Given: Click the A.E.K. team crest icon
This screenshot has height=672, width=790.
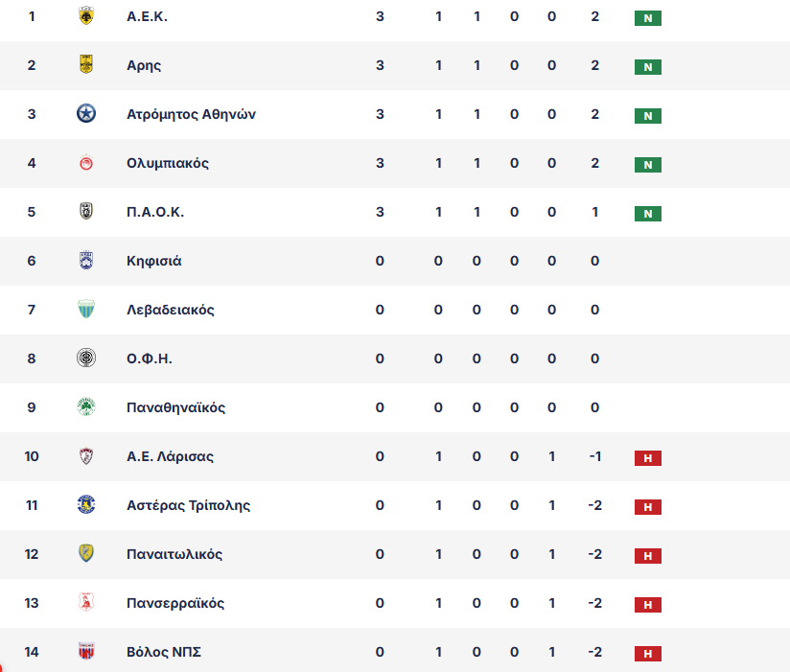Looking at the screenshot, I should click(x=86, y=17).
